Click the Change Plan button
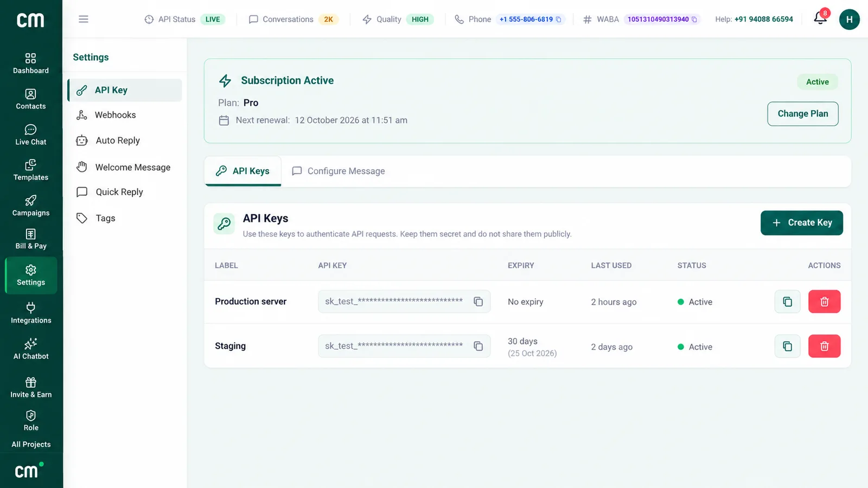 click(803, 114)
